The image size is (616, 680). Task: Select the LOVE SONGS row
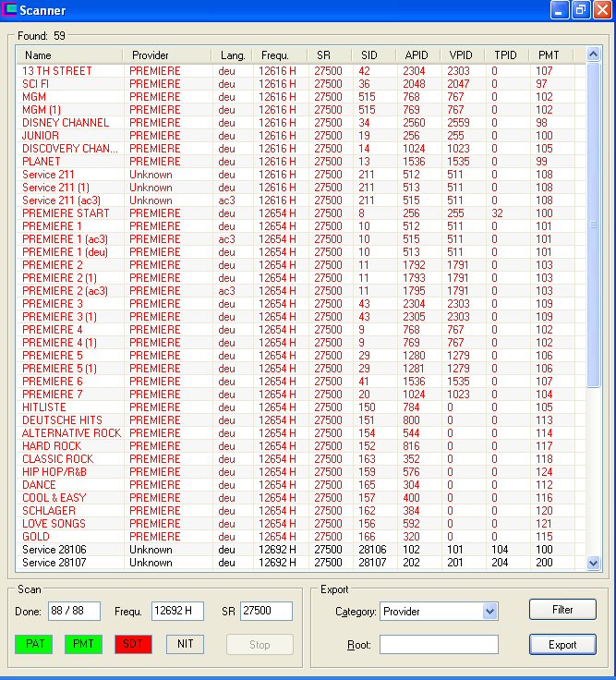point(301,524)
